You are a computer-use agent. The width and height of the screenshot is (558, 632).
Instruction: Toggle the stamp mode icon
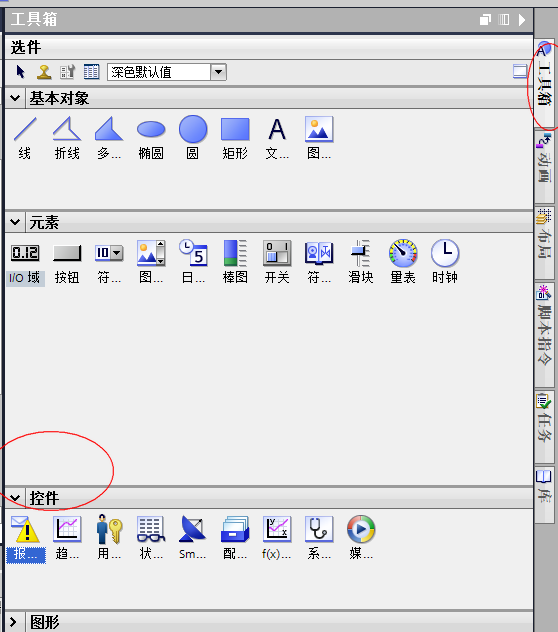(44, 72)
